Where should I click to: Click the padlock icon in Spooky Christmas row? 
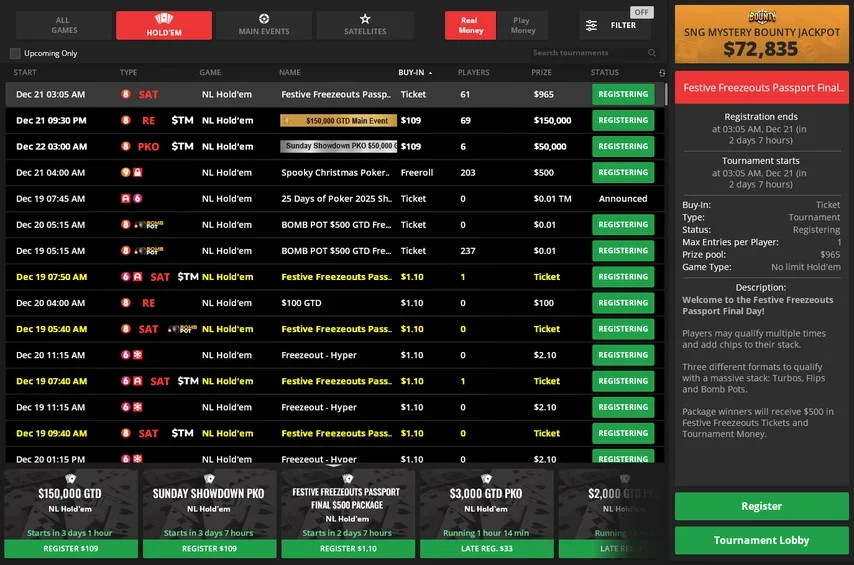(137, 173)
